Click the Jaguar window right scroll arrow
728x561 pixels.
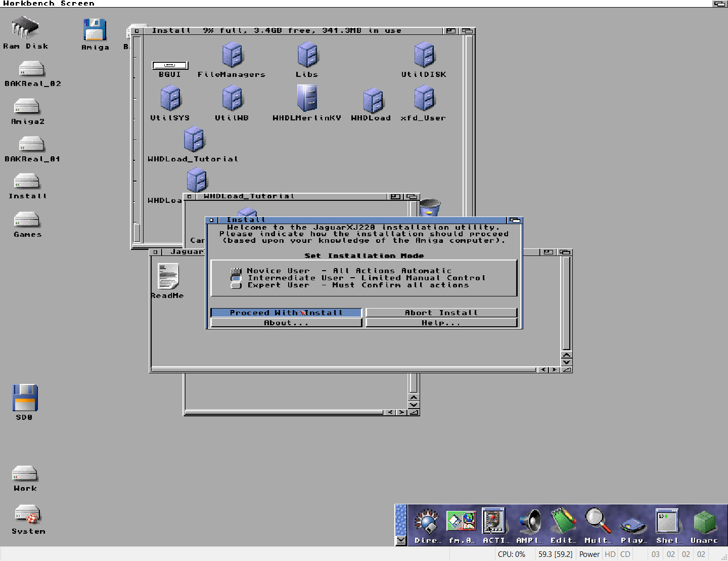point(555,370)
